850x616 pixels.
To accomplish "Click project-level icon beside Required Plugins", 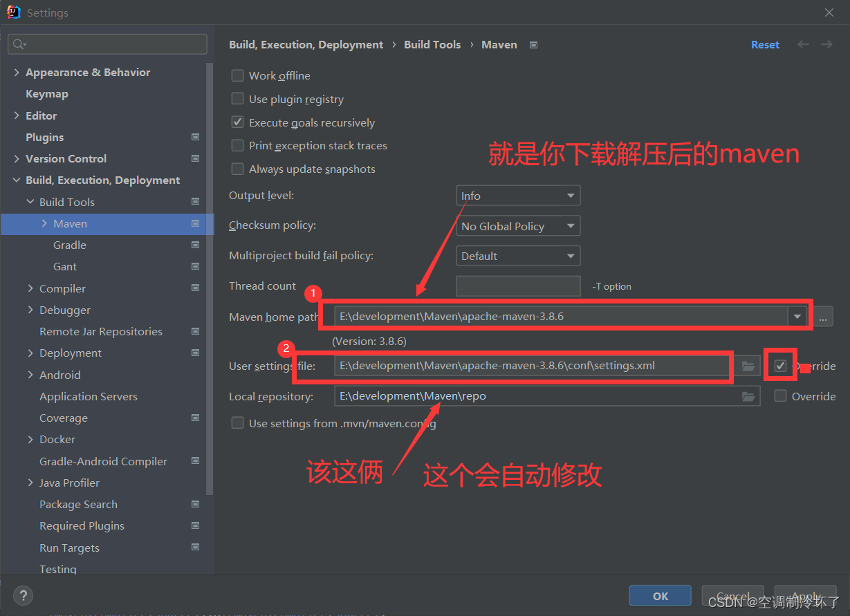I will click(x=195, y=525).
